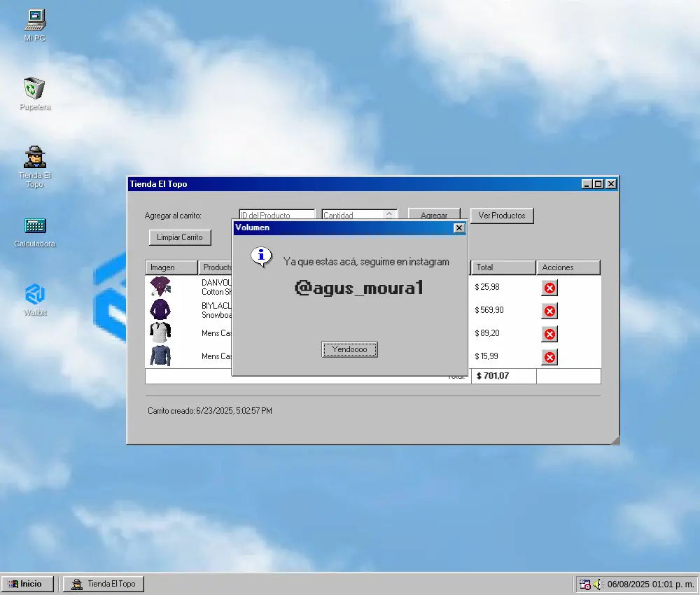700x595 pixels.
Task: Delete the $15,99 cart row
Action: tap(550, 358)
